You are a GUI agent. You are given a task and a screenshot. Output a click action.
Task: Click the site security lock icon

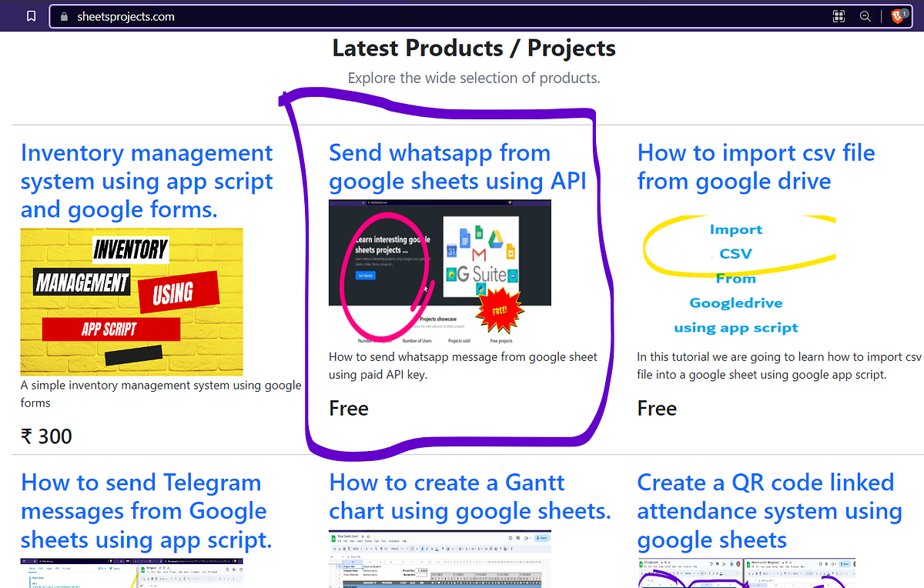coord(63,15)
